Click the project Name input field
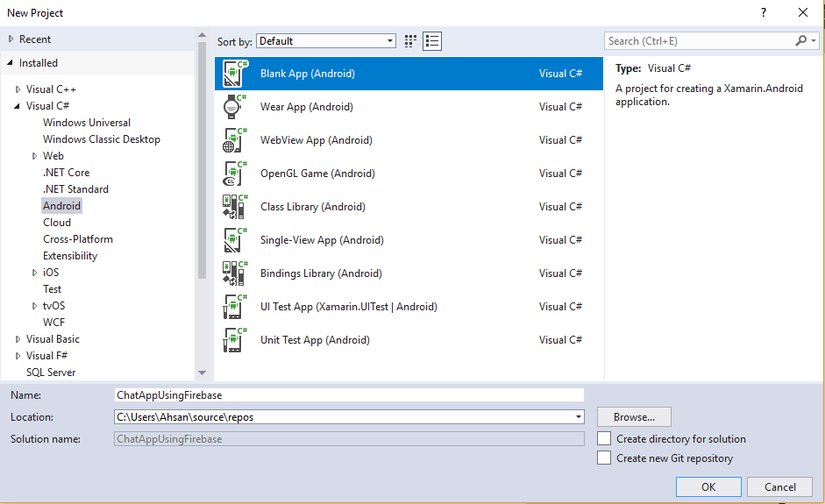The image size is (825, 504). 349,395
